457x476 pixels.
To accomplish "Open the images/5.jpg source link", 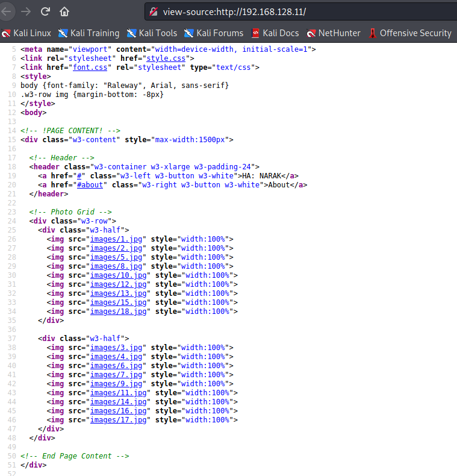I will [116, 257].
